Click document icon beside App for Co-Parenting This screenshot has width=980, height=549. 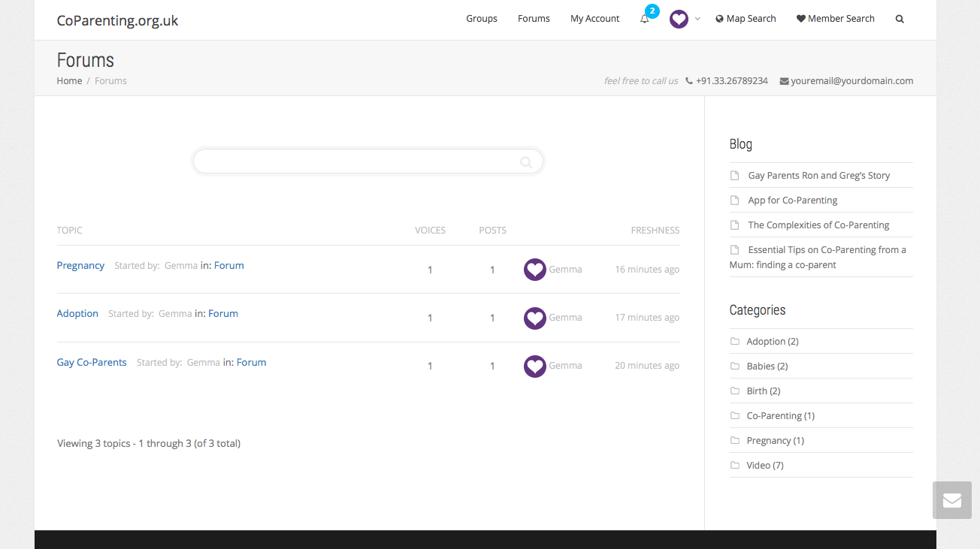pos(735,201)
